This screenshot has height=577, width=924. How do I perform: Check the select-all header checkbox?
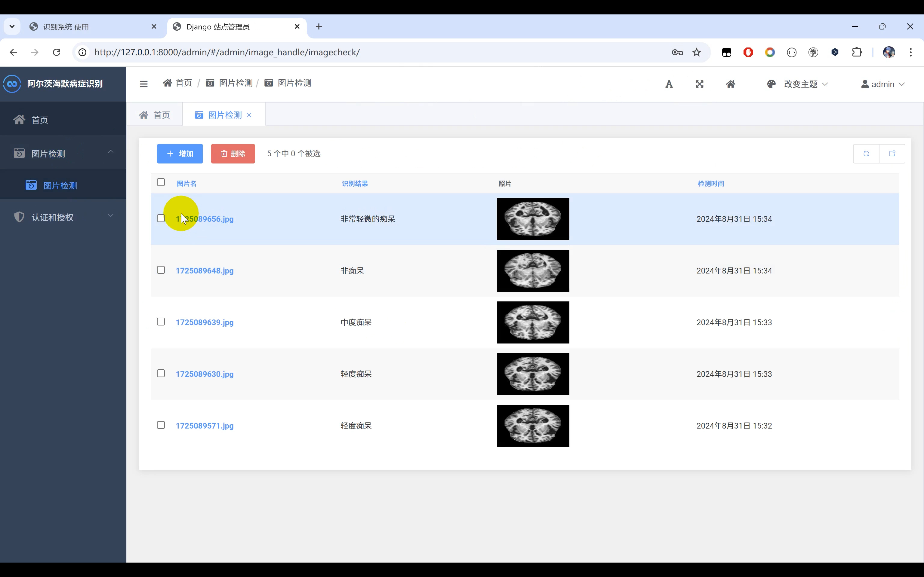point(161,182)
